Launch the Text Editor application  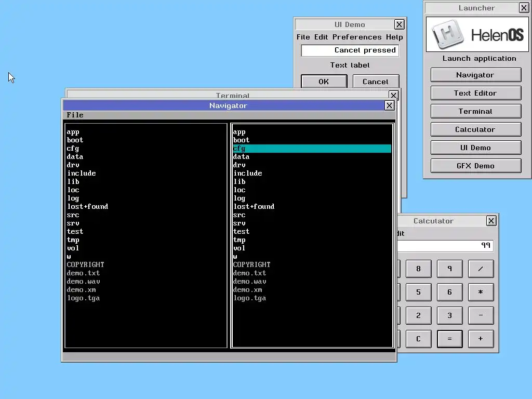pos(476,93)
